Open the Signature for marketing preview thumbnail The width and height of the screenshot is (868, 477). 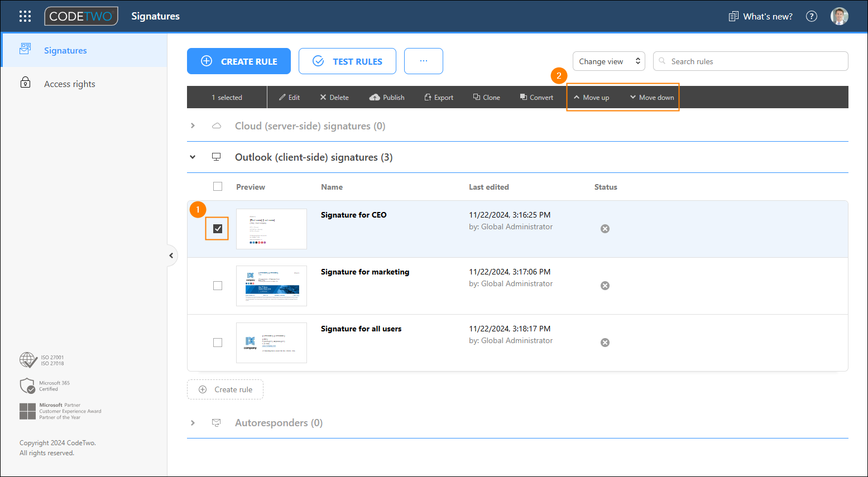tap(271, 286)
